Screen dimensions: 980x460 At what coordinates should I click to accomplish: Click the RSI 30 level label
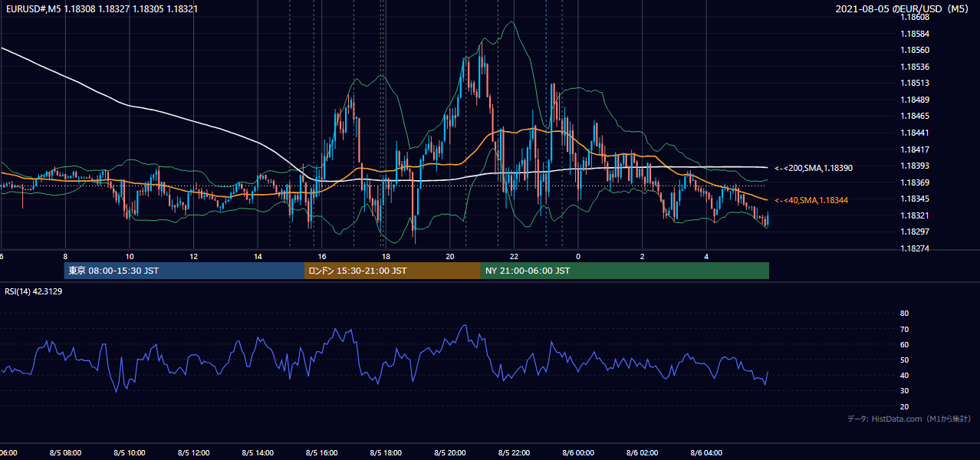(904, 390)
